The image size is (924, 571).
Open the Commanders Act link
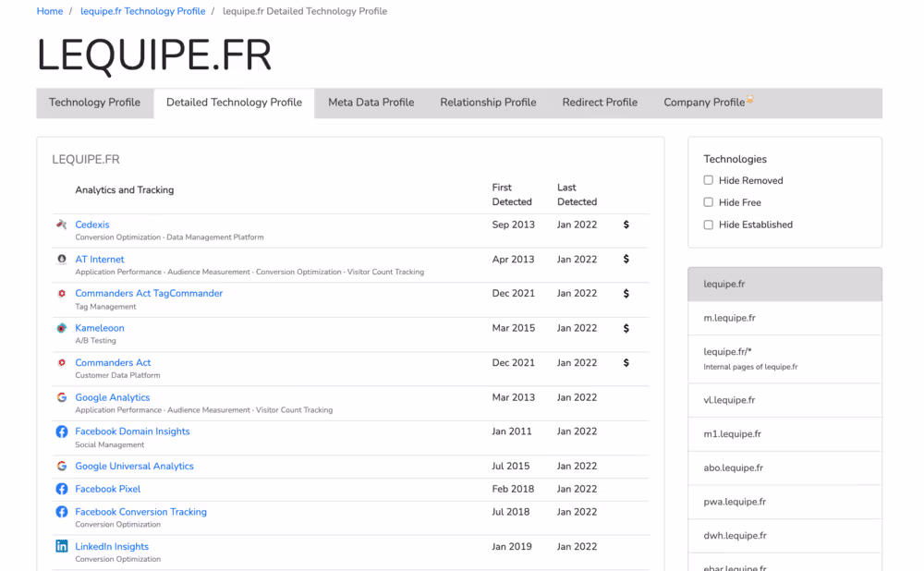[113, 363]
